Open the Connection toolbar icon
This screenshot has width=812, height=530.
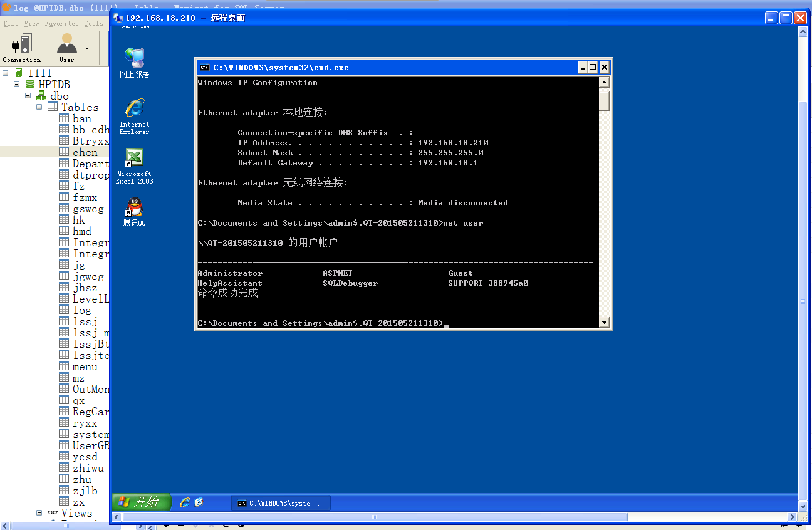point(21,48)
